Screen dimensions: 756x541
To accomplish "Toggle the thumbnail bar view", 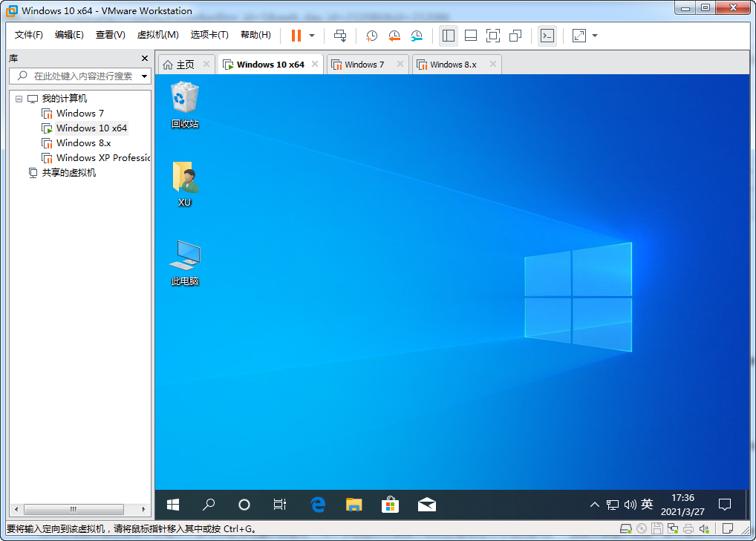I will pos(470,36).
